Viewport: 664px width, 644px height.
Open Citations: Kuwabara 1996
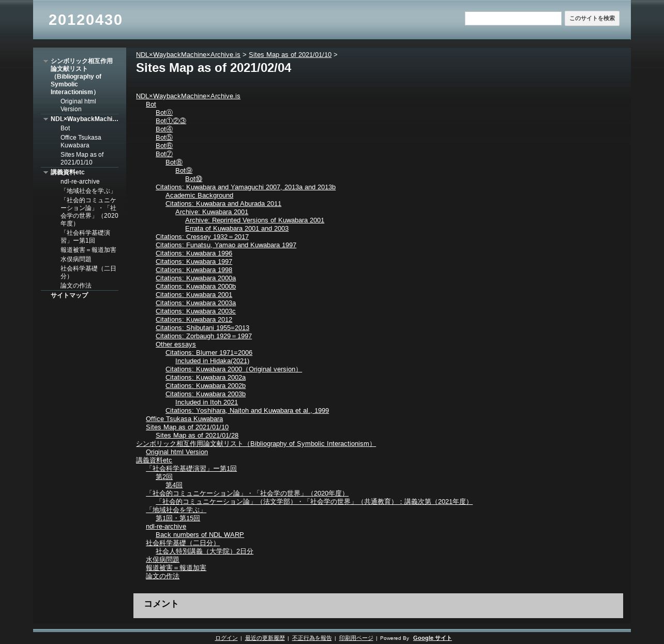[194, 253]
